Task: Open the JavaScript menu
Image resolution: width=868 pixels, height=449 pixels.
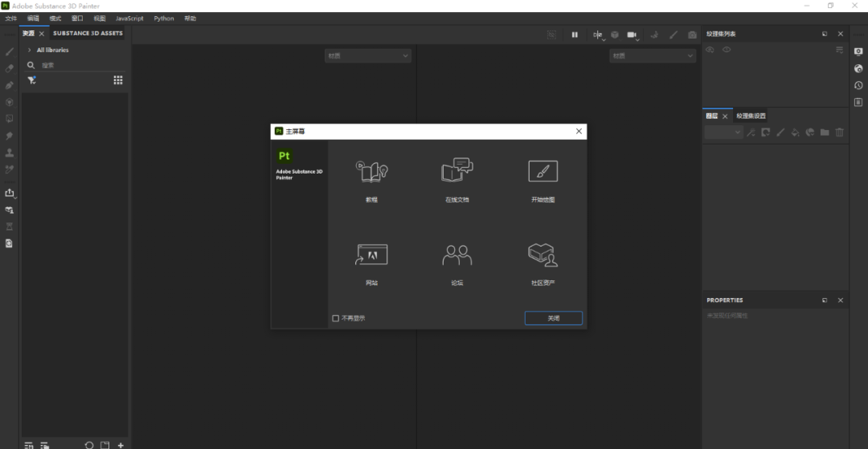Action: 129,18
